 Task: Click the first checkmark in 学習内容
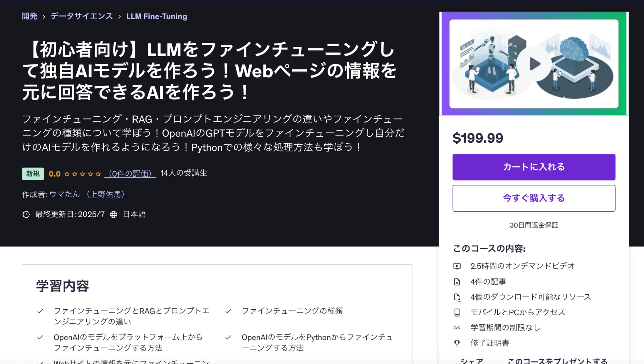(40, 311)
